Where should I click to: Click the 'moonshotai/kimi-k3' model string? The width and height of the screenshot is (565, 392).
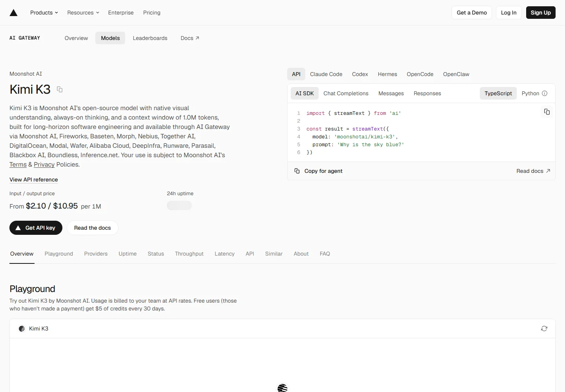tap(365, 137)
